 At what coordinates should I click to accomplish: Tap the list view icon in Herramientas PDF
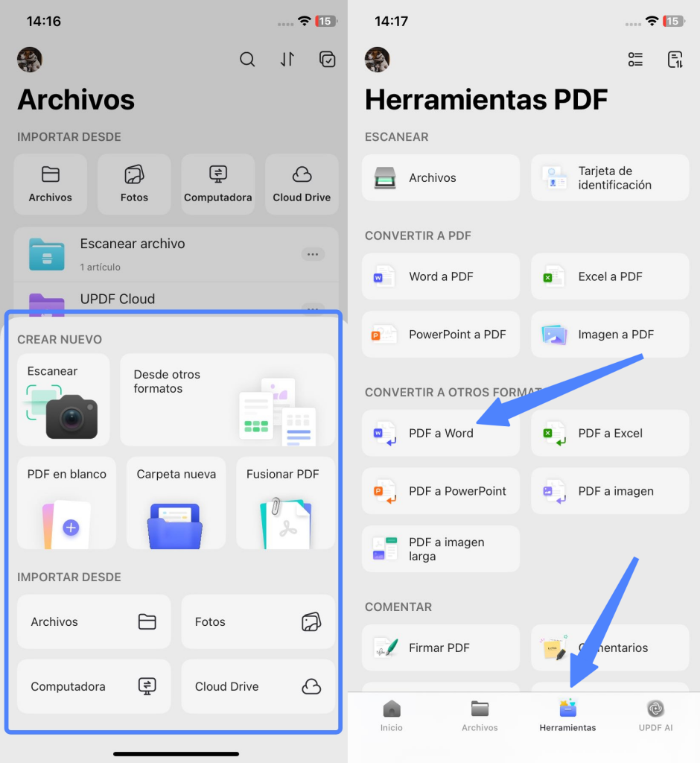(634, 60)
